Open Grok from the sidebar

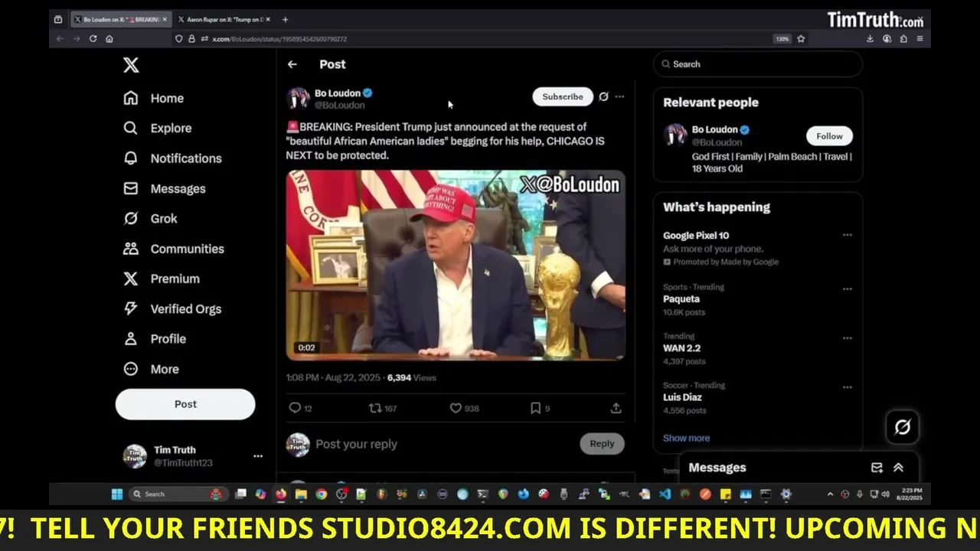point(150,218)
